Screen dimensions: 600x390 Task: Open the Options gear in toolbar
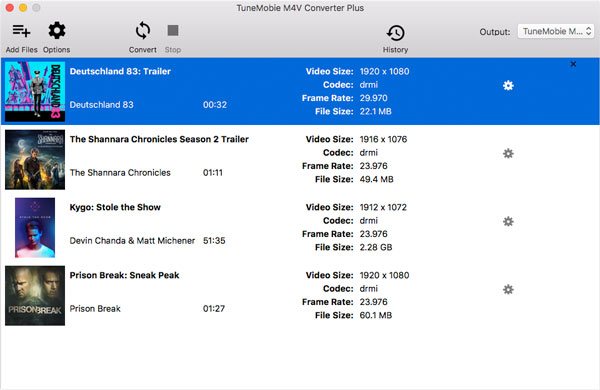(x=57, y=31)
